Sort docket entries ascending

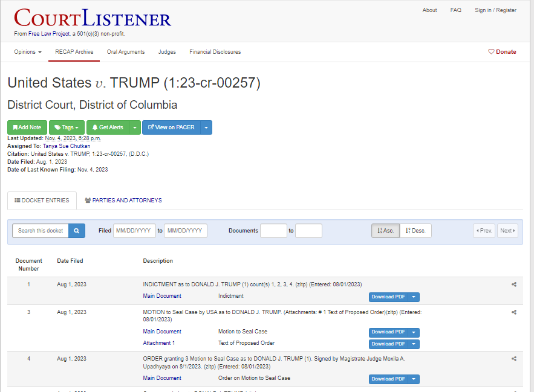(385, 231)
